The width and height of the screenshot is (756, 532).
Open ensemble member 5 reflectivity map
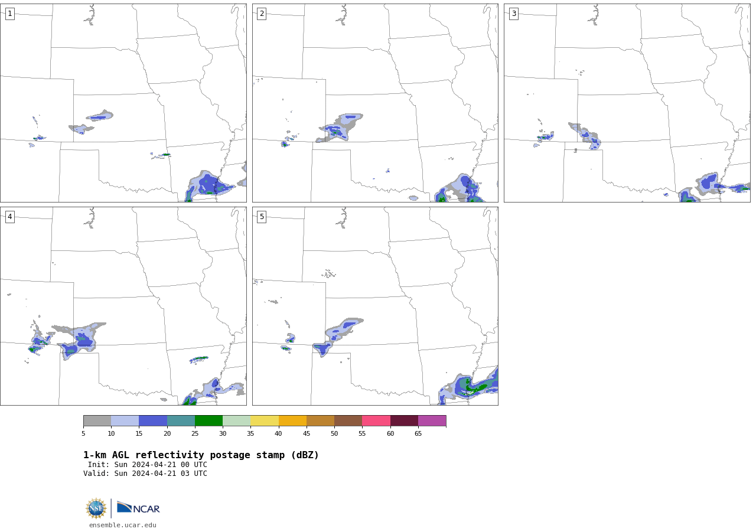coord(375,306)
